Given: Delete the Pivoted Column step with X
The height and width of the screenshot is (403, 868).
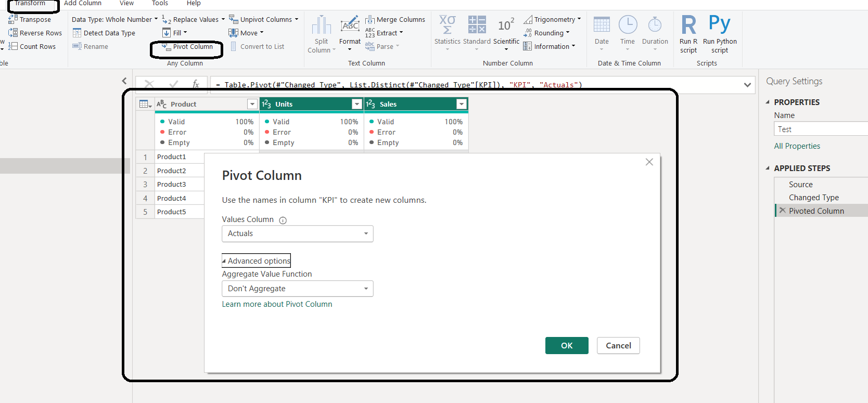Looking at the screenshot, I should 782,211.
